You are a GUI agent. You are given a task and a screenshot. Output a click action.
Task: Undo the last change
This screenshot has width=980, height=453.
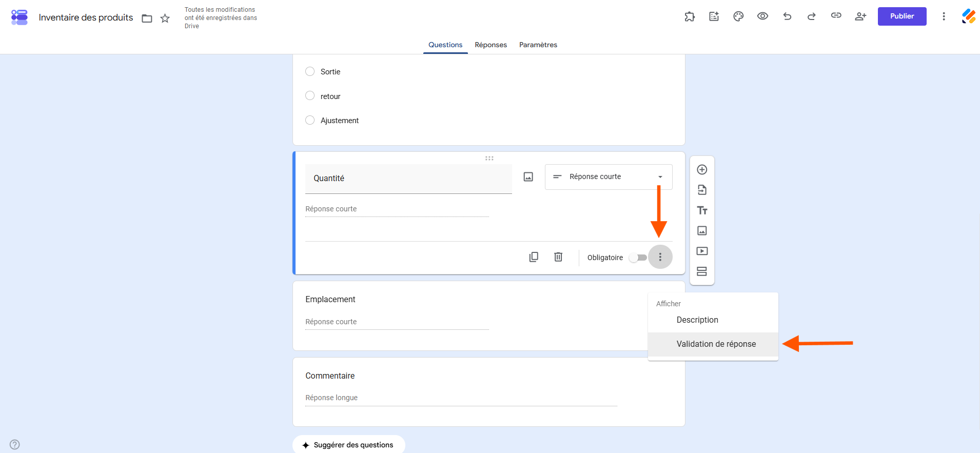tap(787, 16)
